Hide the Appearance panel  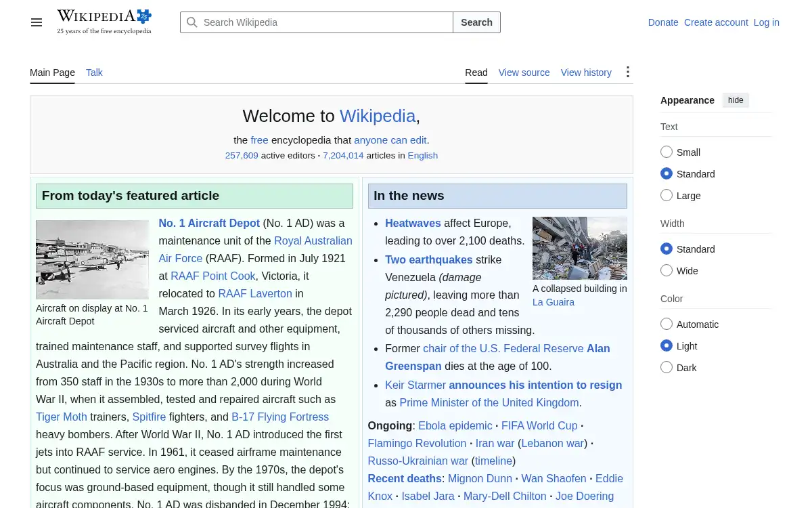click(736, 100)
